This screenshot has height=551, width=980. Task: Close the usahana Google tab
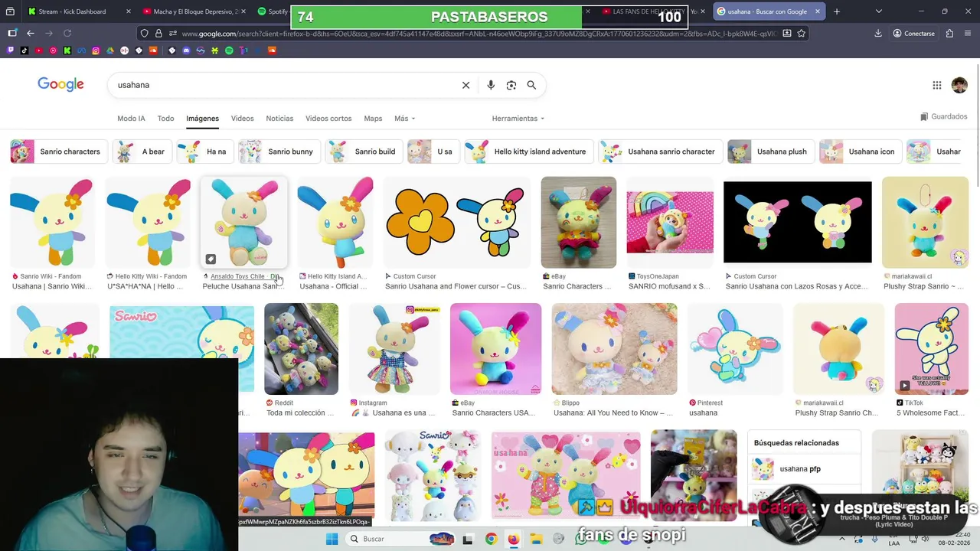(x=818, y=11)
